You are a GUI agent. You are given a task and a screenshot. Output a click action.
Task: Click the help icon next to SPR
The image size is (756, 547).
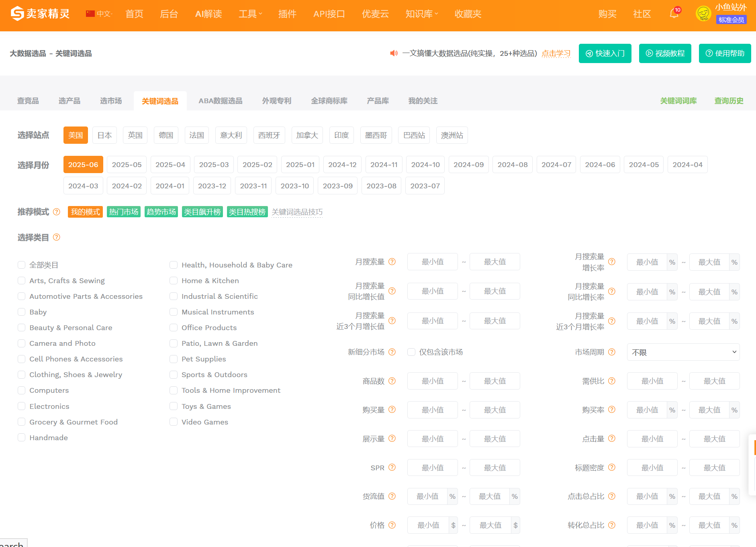pos(392,467)
